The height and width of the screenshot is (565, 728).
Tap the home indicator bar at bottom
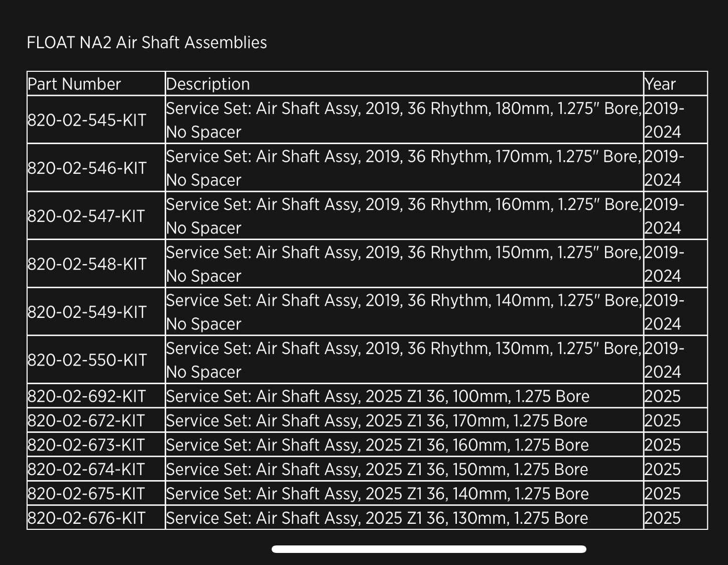pyautogui.click(x=429, y=549)
